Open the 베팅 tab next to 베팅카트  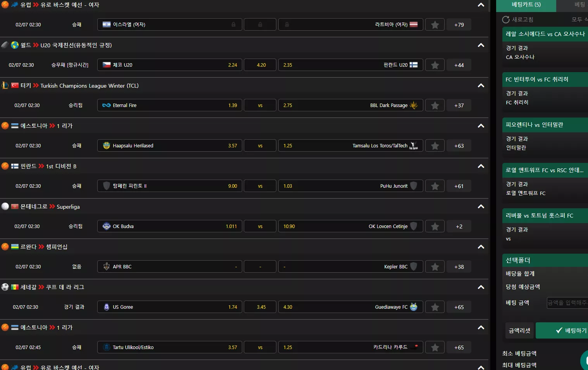click(x=579, y=5)
